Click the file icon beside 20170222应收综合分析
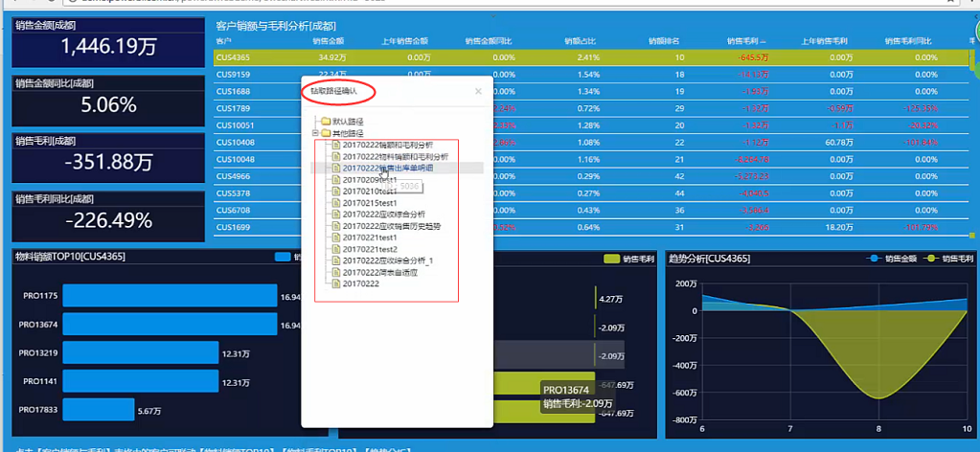980x452 pixels. click(336, 214)
